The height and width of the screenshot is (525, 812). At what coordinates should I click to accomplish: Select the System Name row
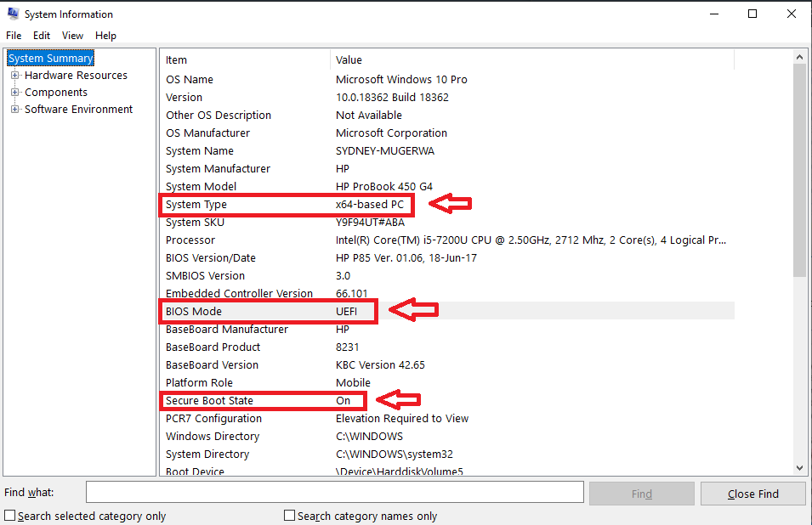click(x=448, y=151)
